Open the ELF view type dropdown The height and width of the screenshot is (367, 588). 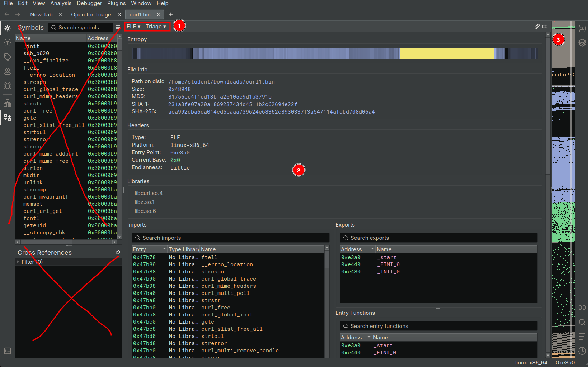coord(133,27)
